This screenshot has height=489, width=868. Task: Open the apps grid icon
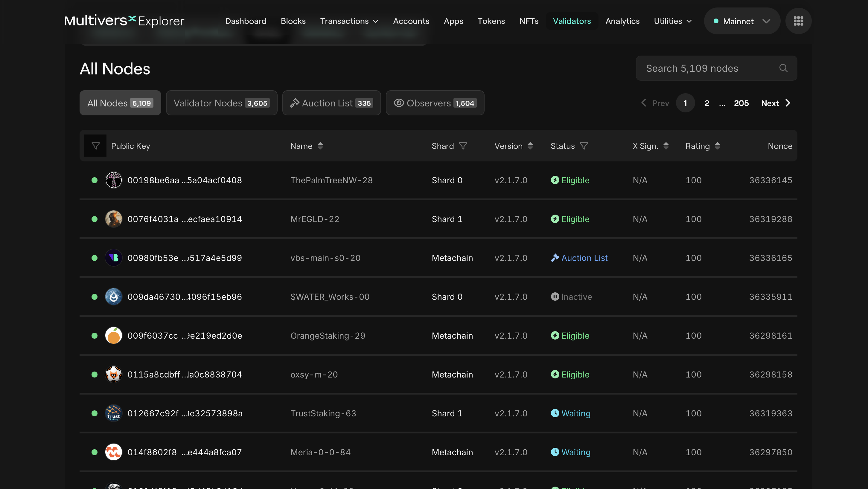[798, 21]
